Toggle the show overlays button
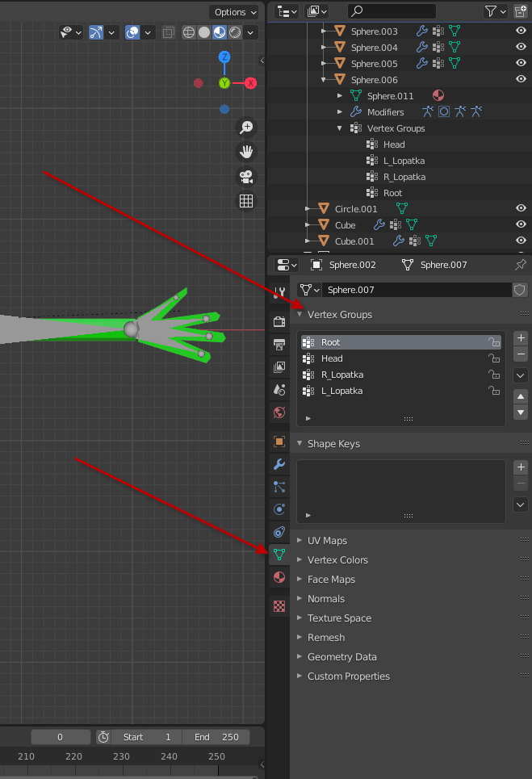532x779 pixels. 132,32
